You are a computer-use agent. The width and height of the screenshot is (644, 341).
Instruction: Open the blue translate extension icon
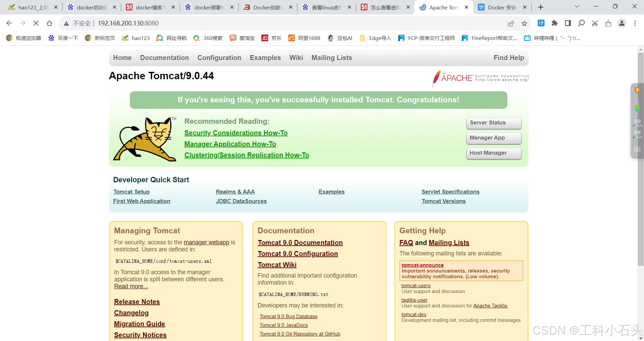(x=541, y=23)
